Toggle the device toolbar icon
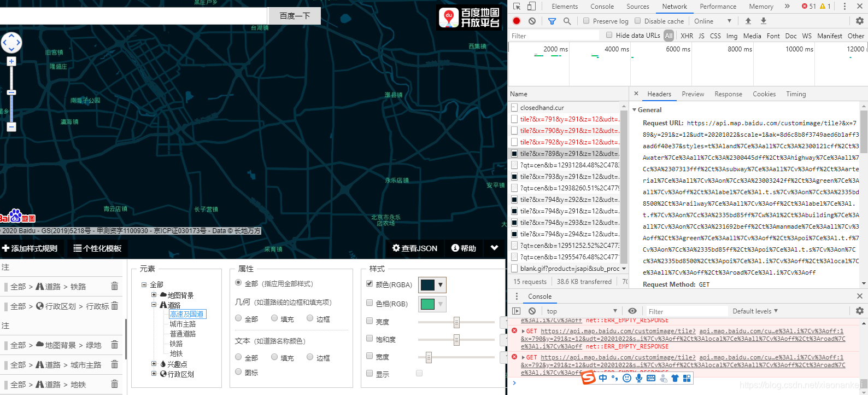The width and height of the screenshot is (868, 395). [x=531, y=7]
